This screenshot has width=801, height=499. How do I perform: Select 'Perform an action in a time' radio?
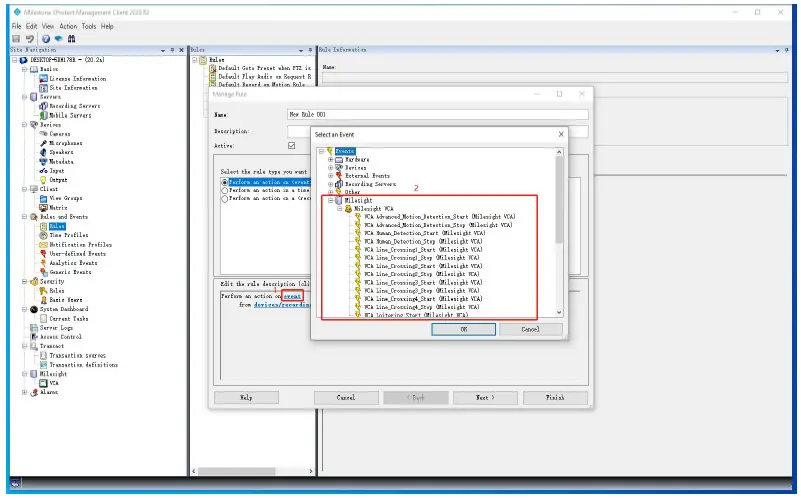(x=224, y=191)
